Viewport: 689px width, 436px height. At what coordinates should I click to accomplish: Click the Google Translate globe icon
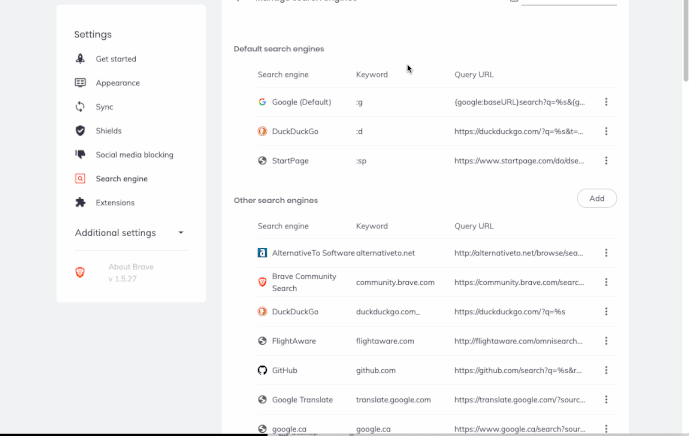262,400
